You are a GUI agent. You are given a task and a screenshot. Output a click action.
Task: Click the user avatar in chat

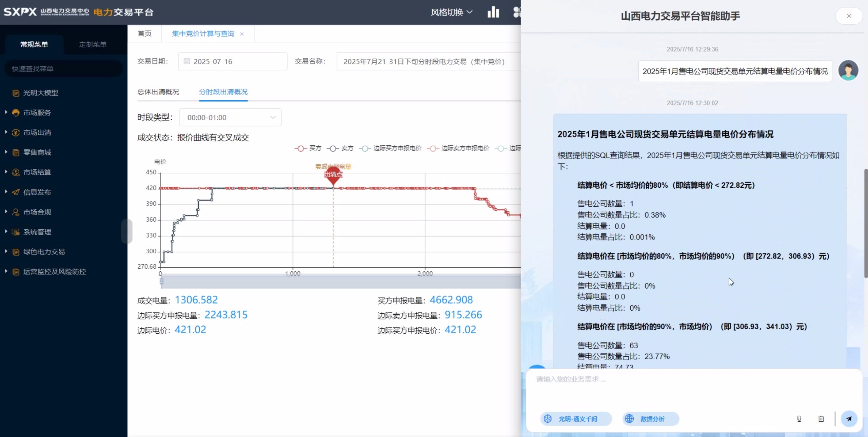848,70
